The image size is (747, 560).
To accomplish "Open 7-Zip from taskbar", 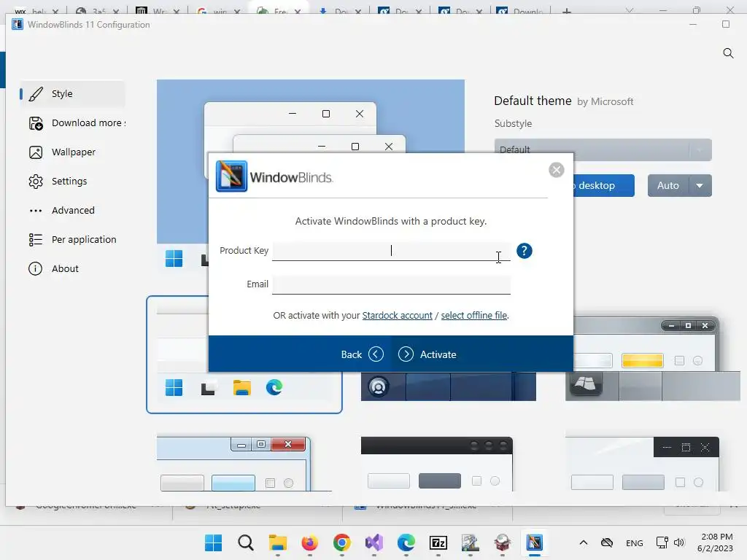I will coord(438,542).
